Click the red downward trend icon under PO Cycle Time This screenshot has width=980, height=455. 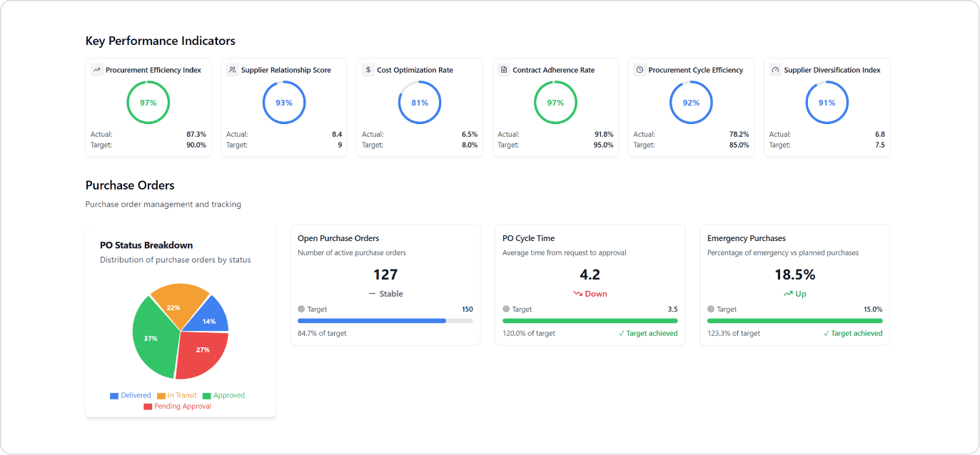click(x=577, y=294)
